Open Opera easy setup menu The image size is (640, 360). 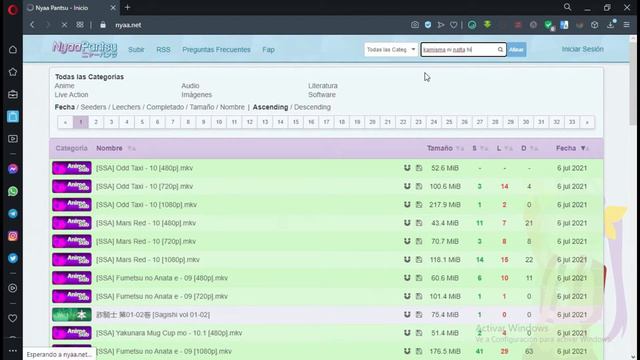coord(627,25)
